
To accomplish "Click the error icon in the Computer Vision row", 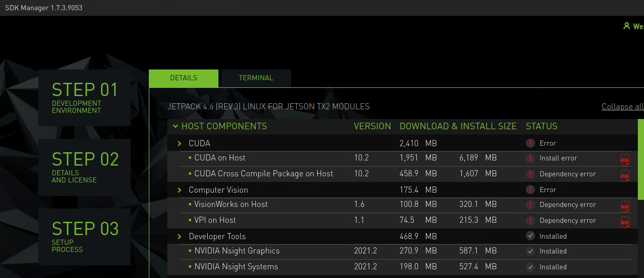I will [530, 190].
